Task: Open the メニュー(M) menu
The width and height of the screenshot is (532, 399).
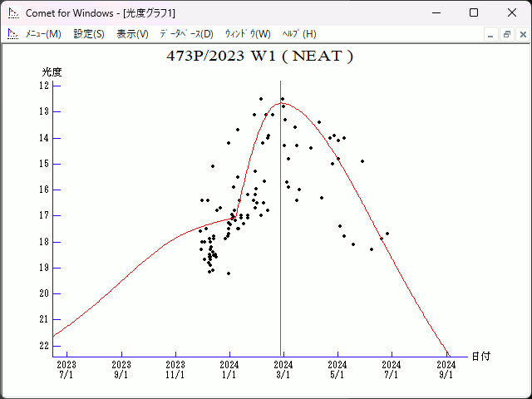Action: click(x=43, y=34)
